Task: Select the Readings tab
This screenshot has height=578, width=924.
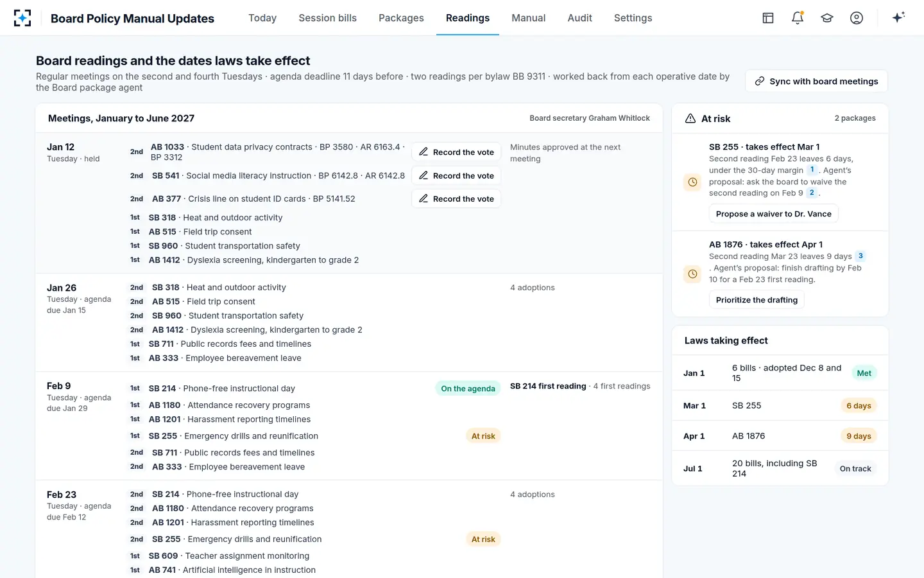Action: pos(468,18)
